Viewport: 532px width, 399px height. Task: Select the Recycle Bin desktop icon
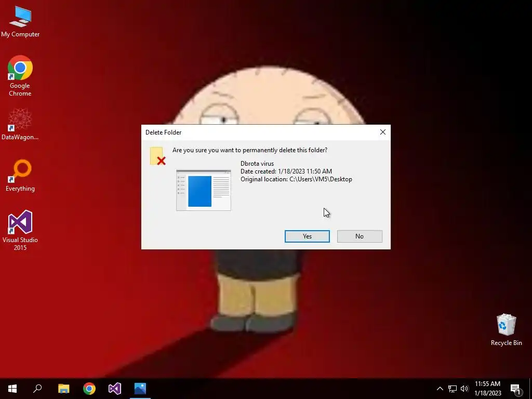pyautogui.click(x=506, y=330)
